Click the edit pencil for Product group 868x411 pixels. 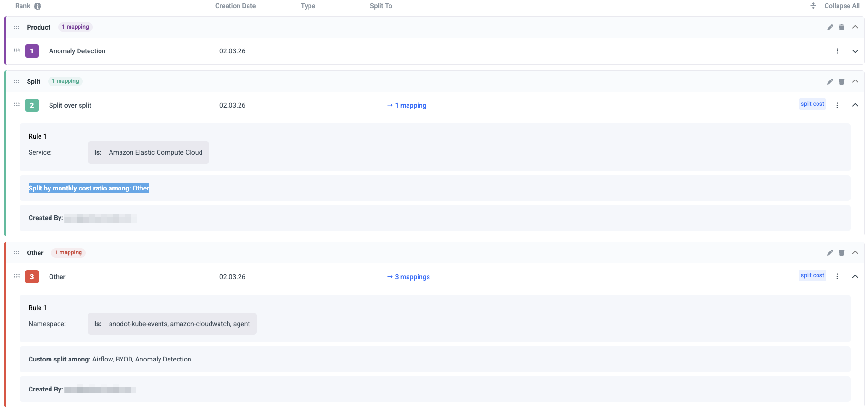pyautogui.click(x=830, y=27)
